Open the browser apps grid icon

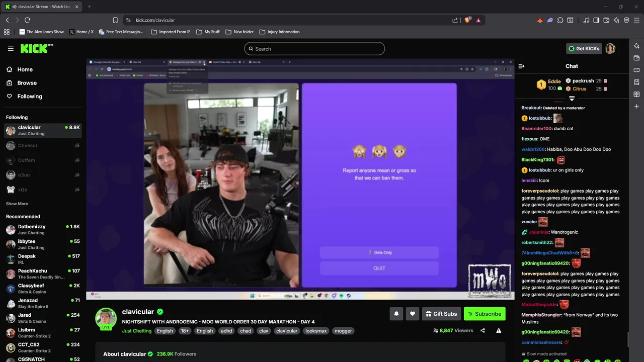[7, 32]
